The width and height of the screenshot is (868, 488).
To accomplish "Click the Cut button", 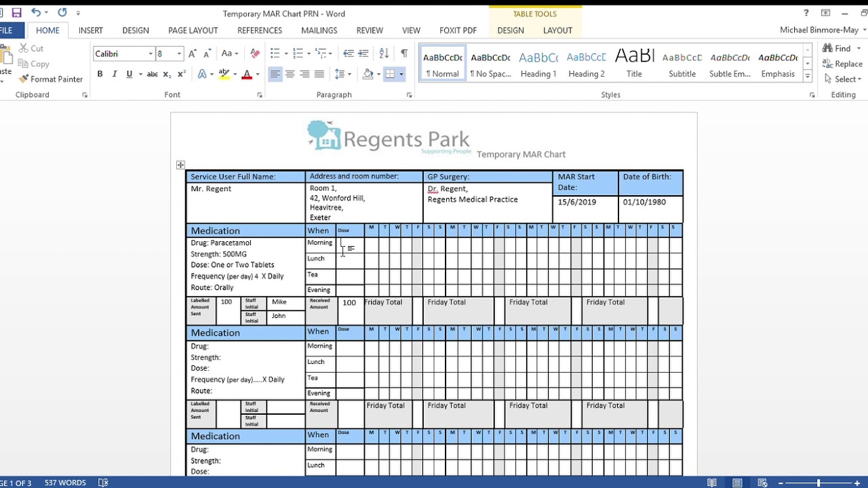I will pyautogui.click(x=31, y=49).
